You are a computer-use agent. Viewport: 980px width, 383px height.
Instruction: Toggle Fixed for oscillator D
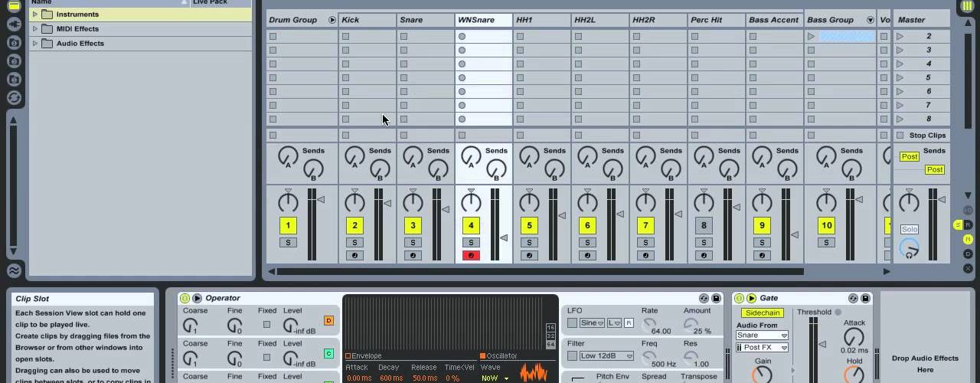click(266, 325)
